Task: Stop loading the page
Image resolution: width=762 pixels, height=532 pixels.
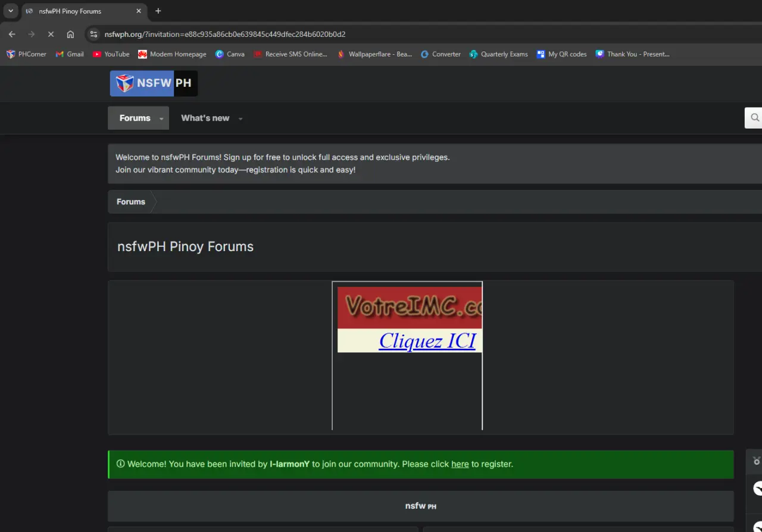Action: click(x=51, y=35)
